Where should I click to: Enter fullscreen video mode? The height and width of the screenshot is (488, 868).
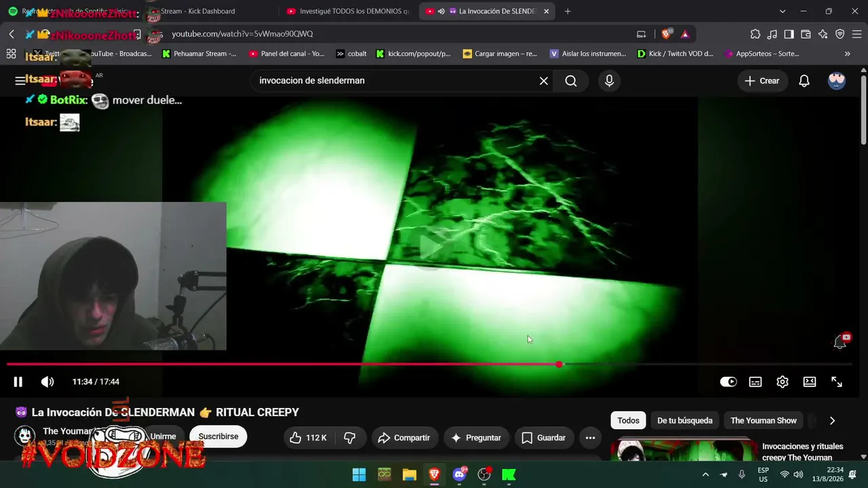click(x=837, y=382)
